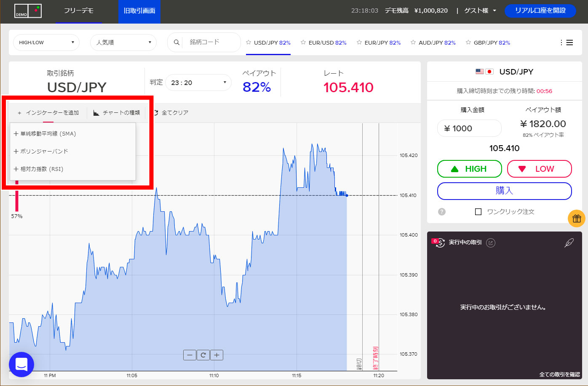
Task: Click the 終了時刻 line label
Action: coord(376,358)
